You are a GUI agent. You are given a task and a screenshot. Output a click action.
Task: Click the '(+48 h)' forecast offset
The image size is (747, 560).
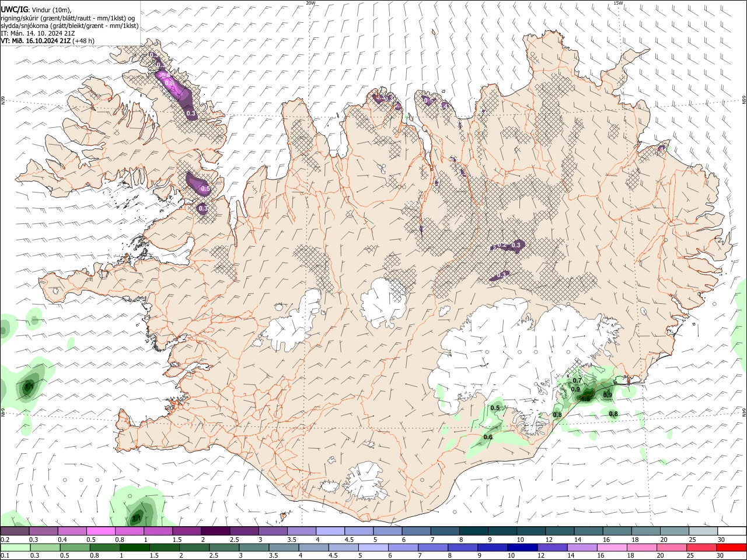click(84, 41)
